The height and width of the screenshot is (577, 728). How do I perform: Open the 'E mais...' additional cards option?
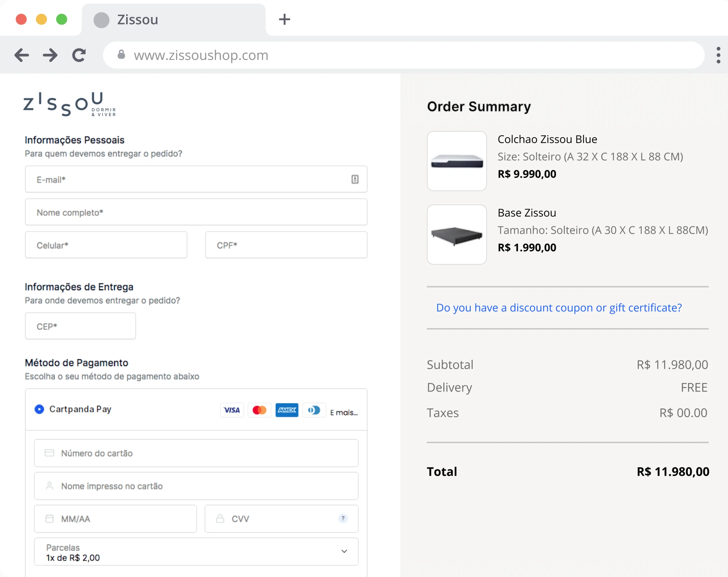pyautogui.click(x=344, y=412)
